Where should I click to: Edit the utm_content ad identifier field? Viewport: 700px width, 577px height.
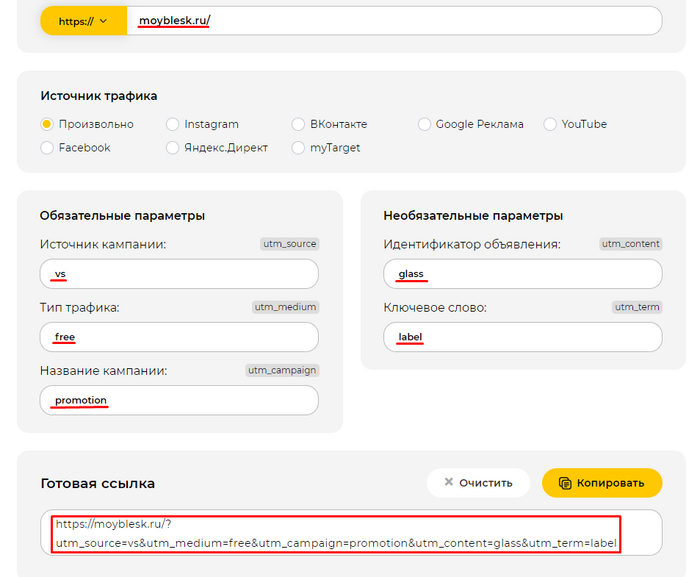point(522,274)
